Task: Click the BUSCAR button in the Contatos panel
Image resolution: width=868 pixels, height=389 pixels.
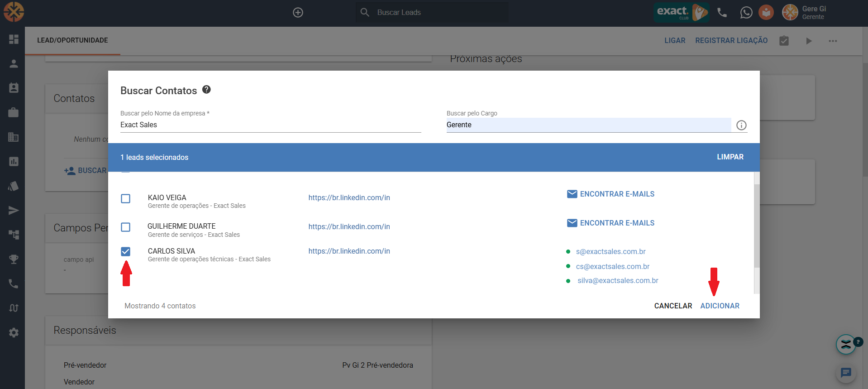Action: pos(86,171)
